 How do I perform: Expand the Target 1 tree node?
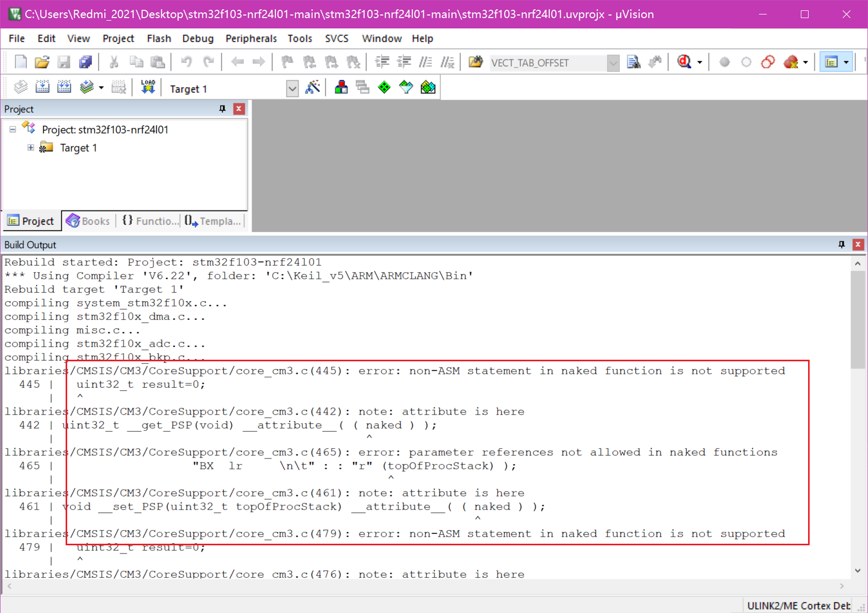coord(31,148)
